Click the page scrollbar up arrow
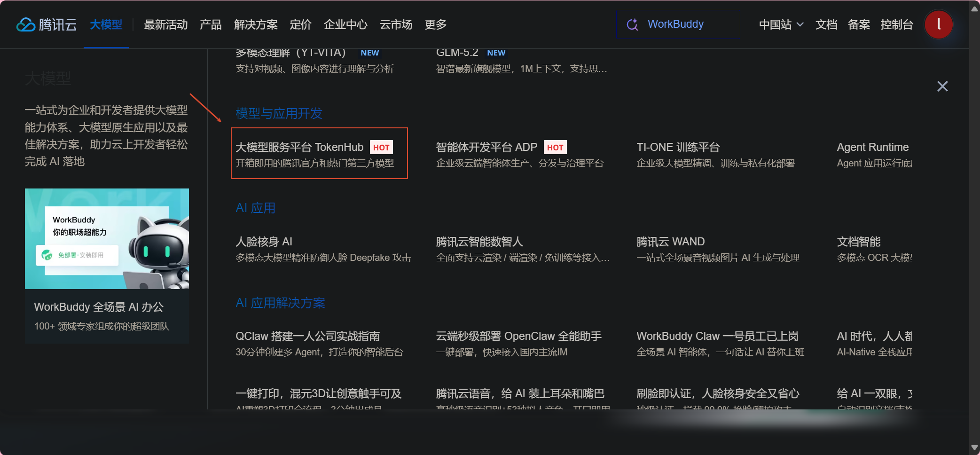 point(974,8)
